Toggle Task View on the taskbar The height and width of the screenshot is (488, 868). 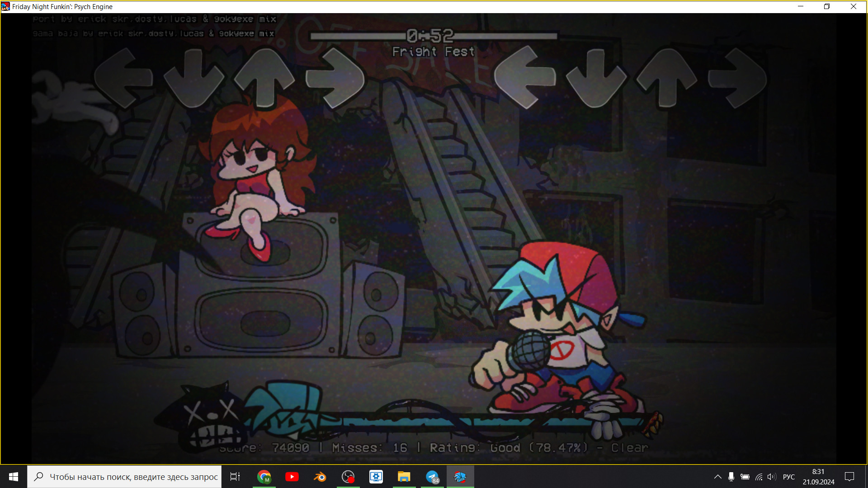235,477
